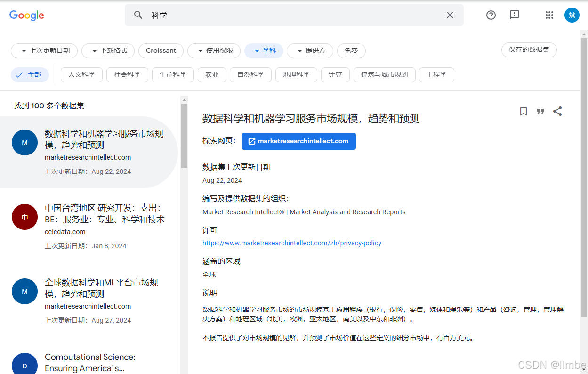
Task: Click the red 中 avatar of ceicdata result
Action: [x=24, y=217]
